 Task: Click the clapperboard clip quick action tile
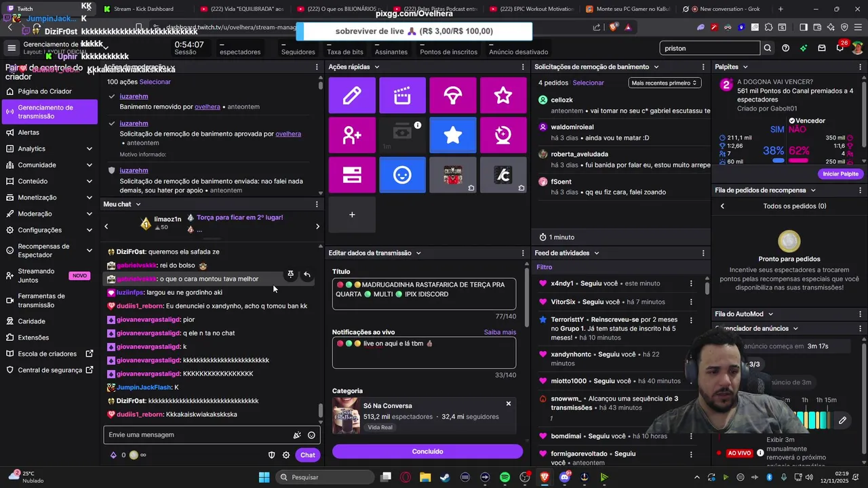pos(402,95)
